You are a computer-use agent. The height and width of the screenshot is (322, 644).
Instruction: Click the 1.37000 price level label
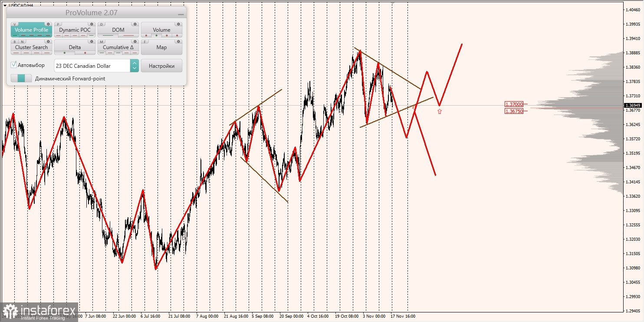[514, 104]
